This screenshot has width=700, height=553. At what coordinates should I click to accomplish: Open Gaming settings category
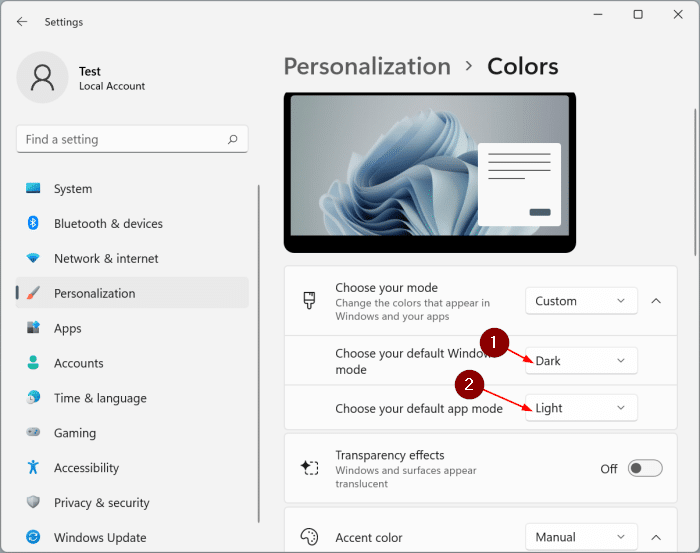[132, 432]
